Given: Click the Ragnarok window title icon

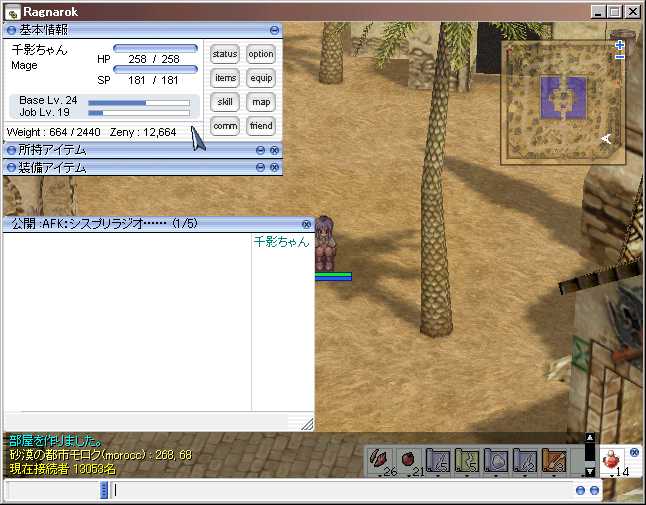Looking at the screenshot, I should (12, 12).
